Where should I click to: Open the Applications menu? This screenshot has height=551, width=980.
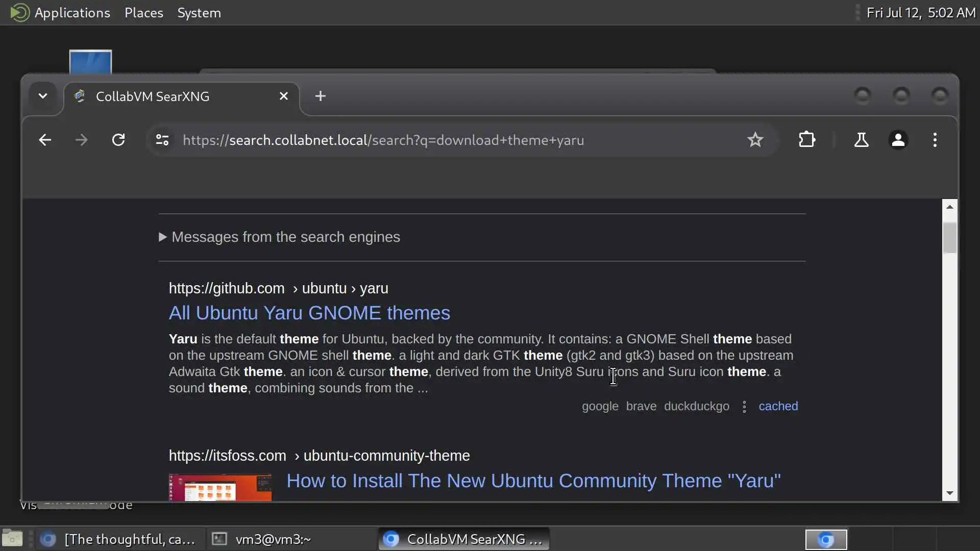[71, 13]
